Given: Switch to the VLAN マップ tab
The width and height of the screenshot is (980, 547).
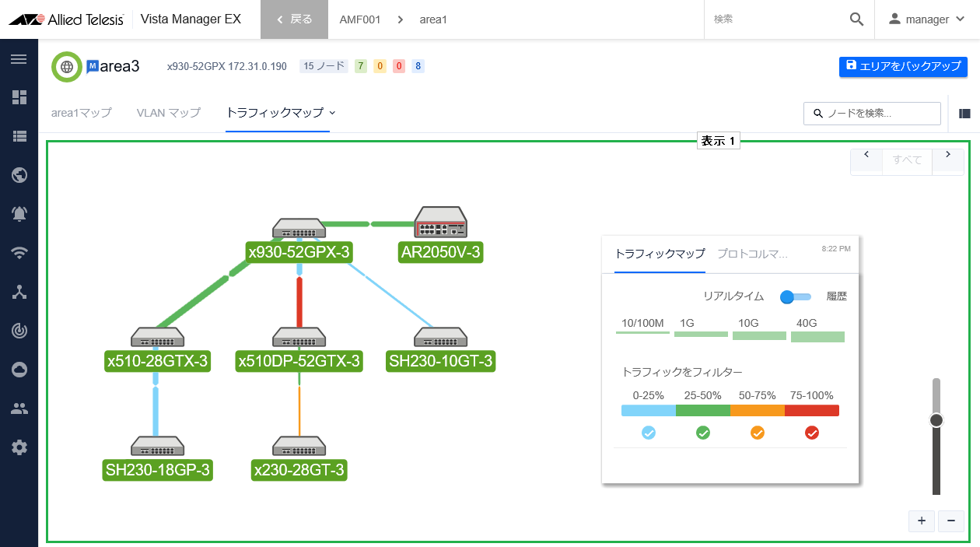Looking at the screenshot, I should point(169,113).
